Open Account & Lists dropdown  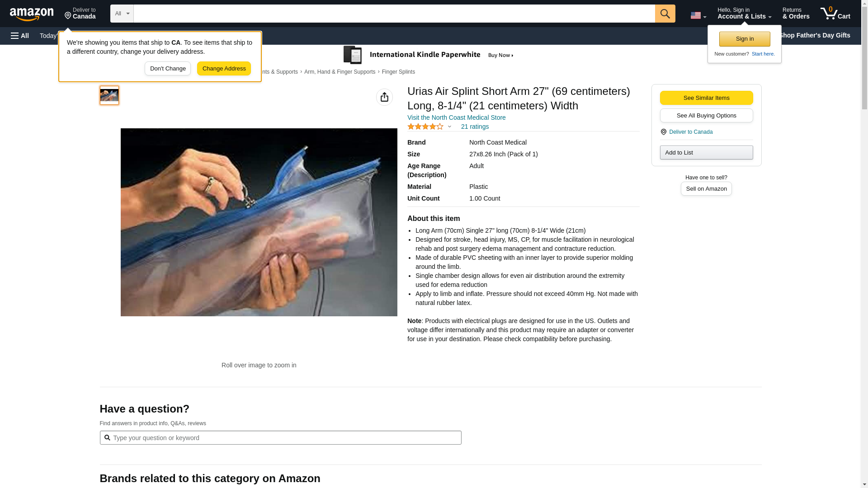(744, 14)
